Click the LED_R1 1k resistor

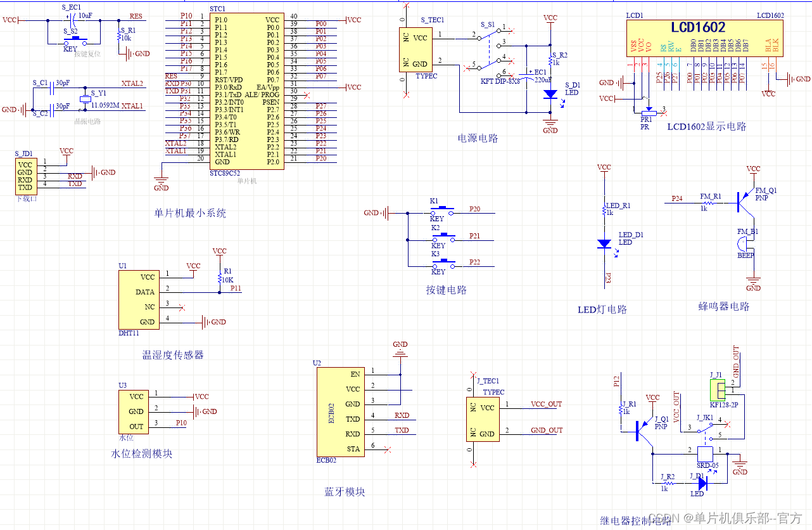click(604, 210)
